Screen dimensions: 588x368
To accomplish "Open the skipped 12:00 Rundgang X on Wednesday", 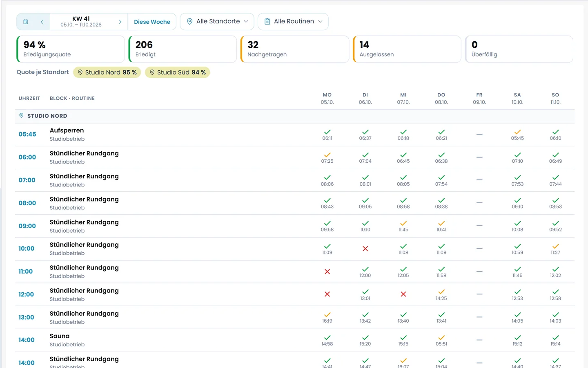I will (403, 294).
